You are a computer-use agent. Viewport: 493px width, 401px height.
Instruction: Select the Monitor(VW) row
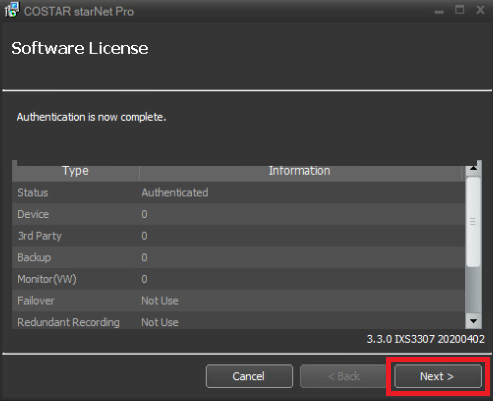[239, 279]
